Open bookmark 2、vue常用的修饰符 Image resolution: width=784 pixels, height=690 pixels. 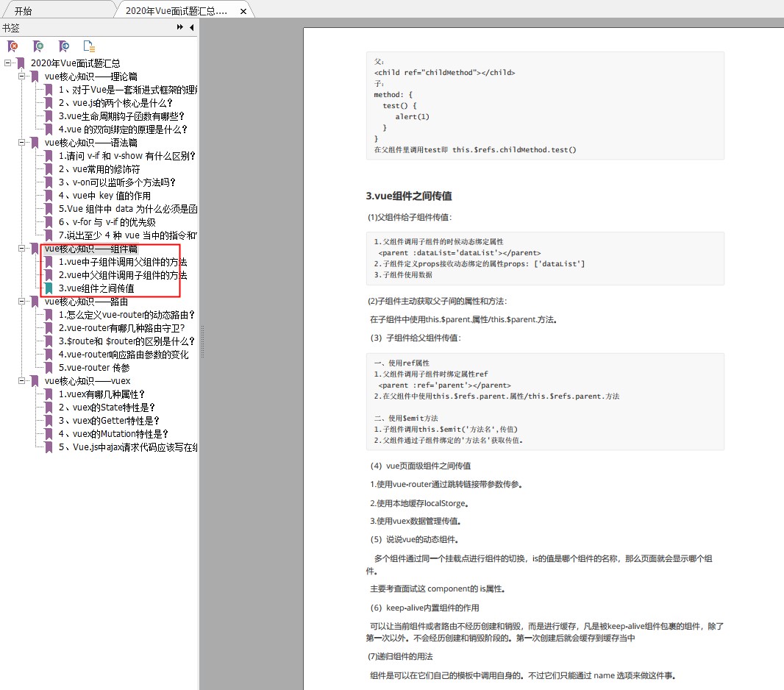pos(99,169)
